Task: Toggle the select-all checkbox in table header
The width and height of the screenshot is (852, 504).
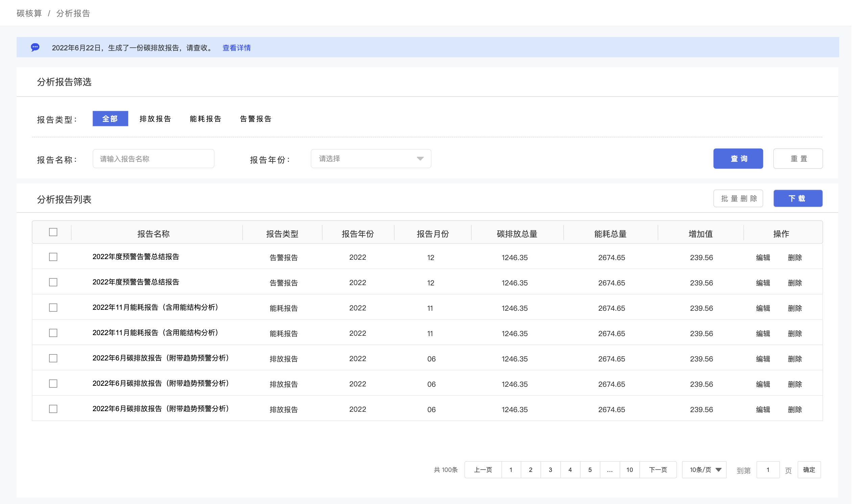Action: [x=53, y=232]
